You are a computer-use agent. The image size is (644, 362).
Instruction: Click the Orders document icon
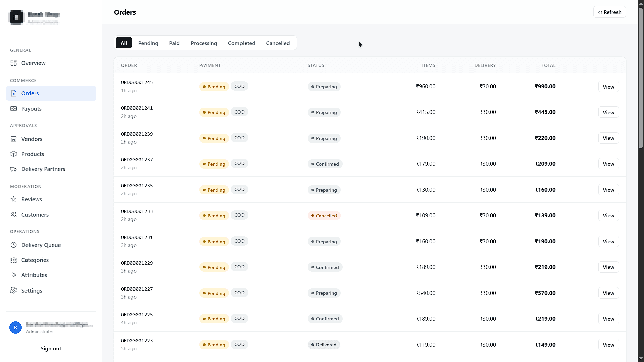tap(13, 93)
